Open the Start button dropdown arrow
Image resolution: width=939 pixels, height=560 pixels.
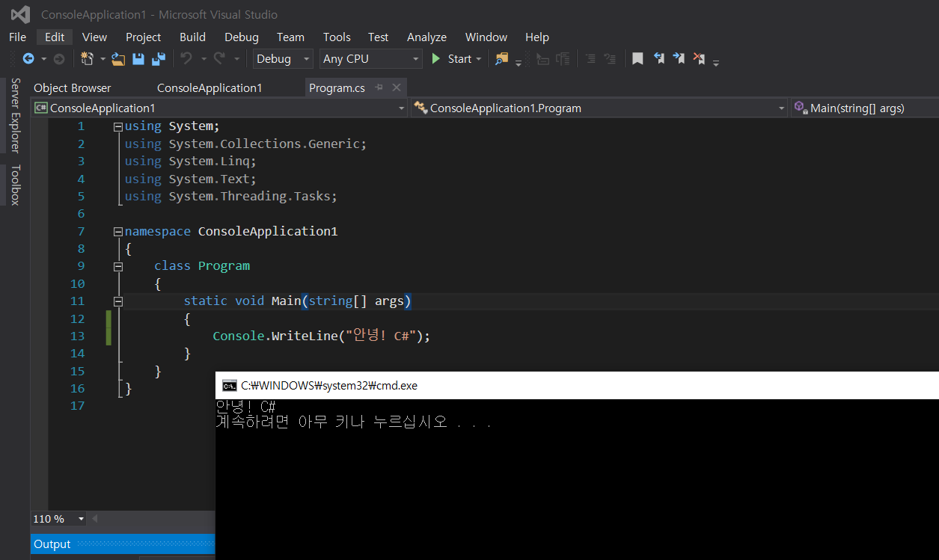tap(479, 59)
